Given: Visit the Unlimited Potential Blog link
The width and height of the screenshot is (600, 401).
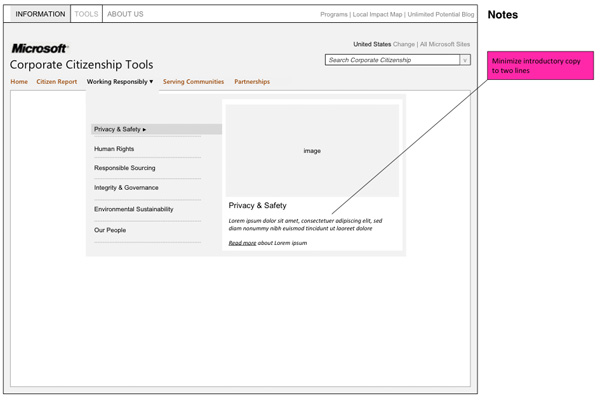Looking at the screenshot, I should tap(440, 15).
